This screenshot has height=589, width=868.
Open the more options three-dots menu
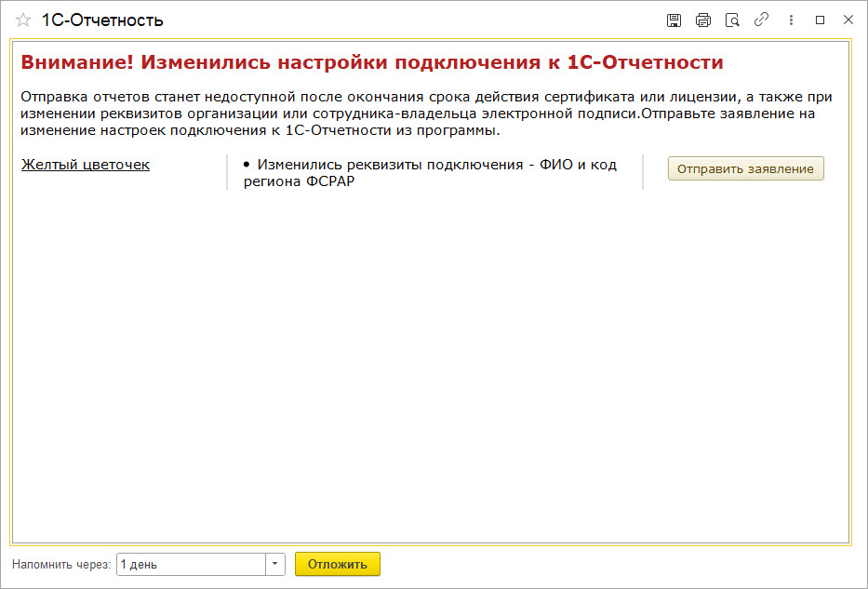tap(791, 20)
